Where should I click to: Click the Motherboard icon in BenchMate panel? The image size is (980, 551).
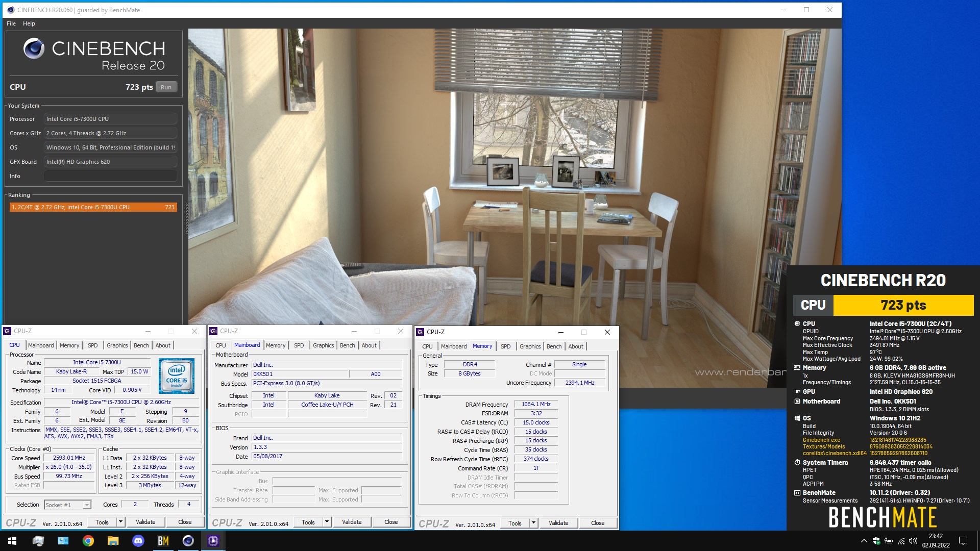797,401
